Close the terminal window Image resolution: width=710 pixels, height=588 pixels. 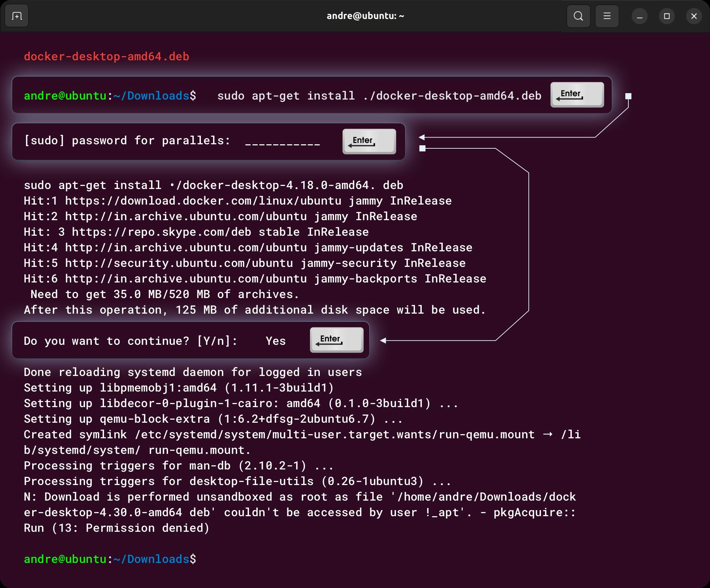[x=694, y=16]
